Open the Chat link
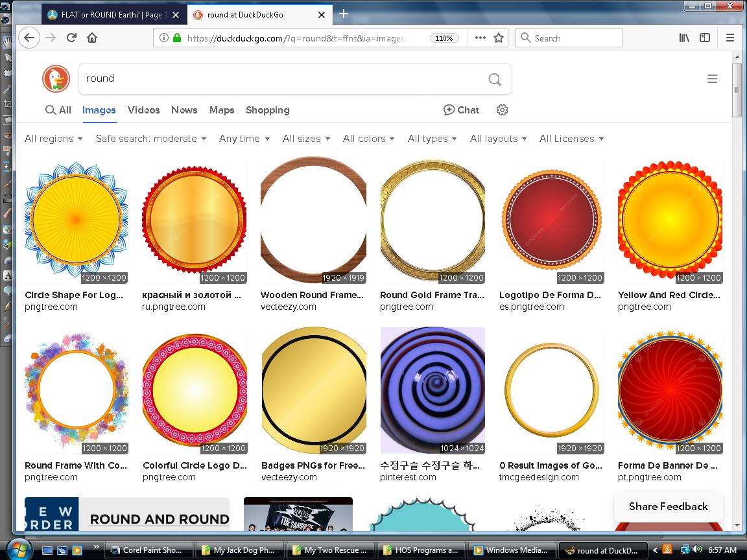 461,110
